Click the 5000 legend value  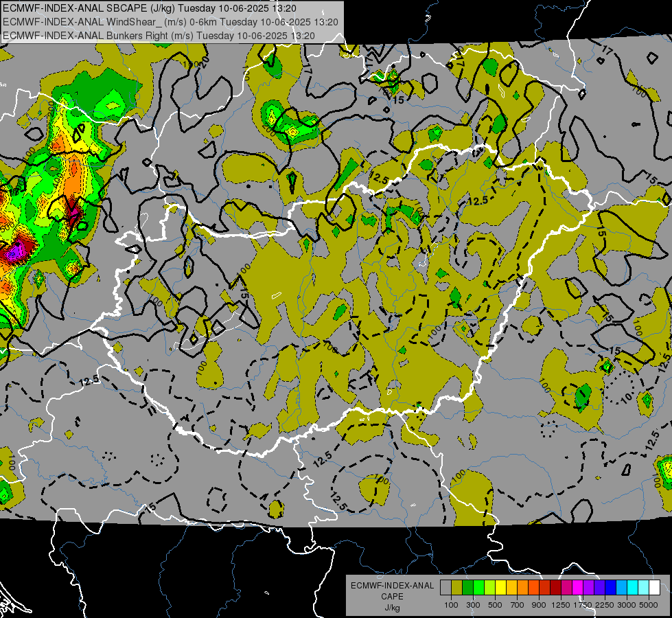(x=649, y=605)
